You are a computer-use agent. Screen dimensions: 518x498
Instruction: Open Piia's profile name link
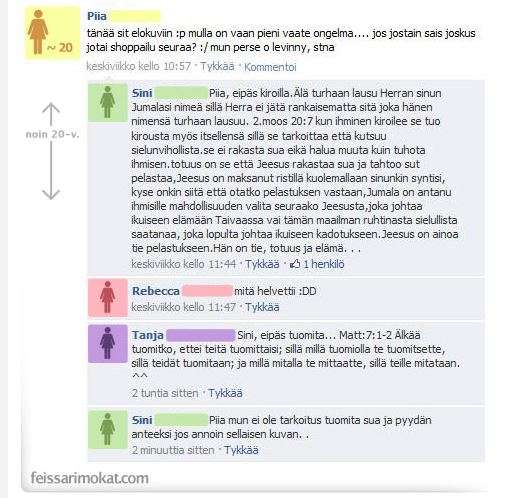pos(97,16)
